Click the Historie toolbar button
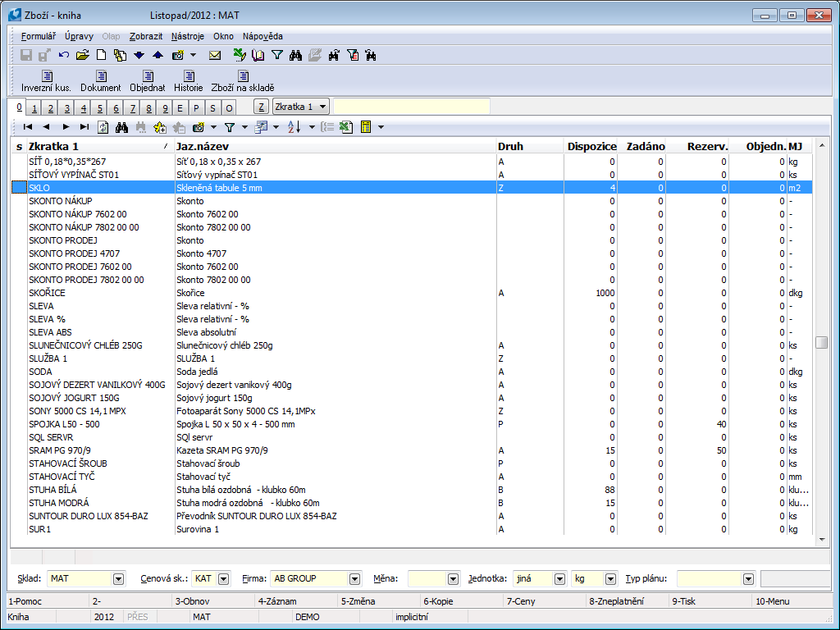 (188, 81)
